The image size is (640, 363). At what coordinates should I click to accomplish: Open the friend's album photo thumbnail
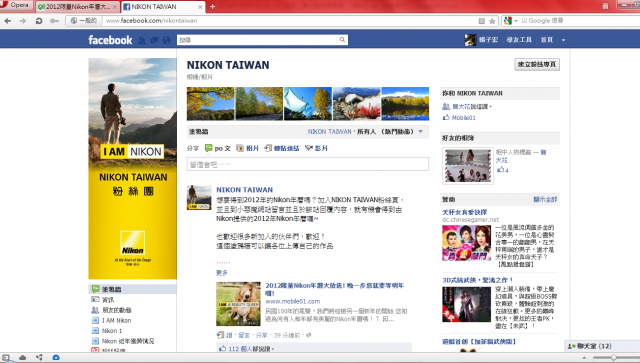pyautogui.click(x=467, y=166)
